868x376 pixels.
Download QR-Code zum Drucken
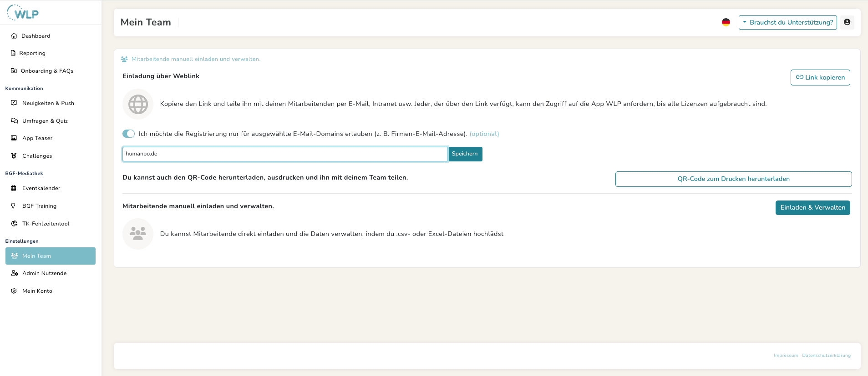[x=733, y=179]
